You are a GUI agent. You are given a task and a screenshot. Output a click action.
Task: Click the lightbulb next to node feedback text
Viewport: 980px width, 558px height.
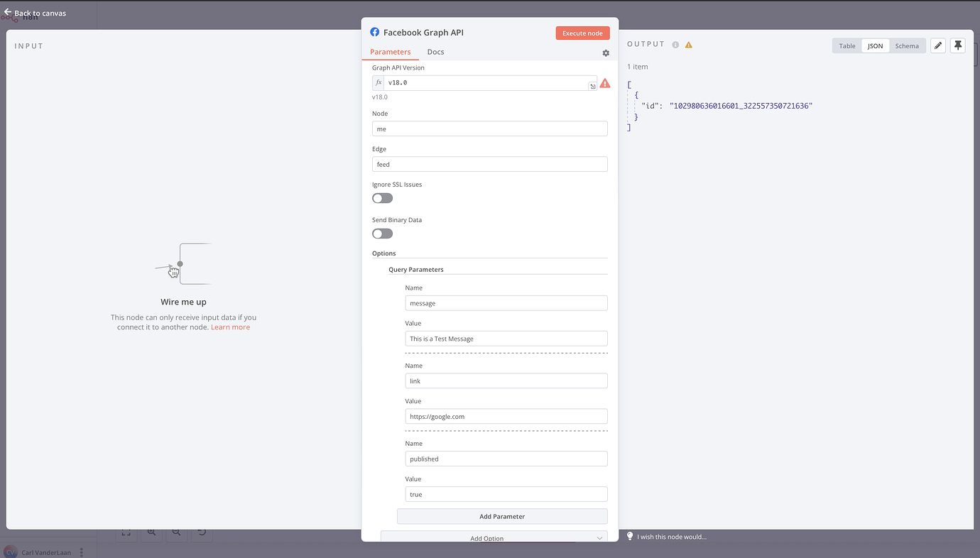(629, 536)
